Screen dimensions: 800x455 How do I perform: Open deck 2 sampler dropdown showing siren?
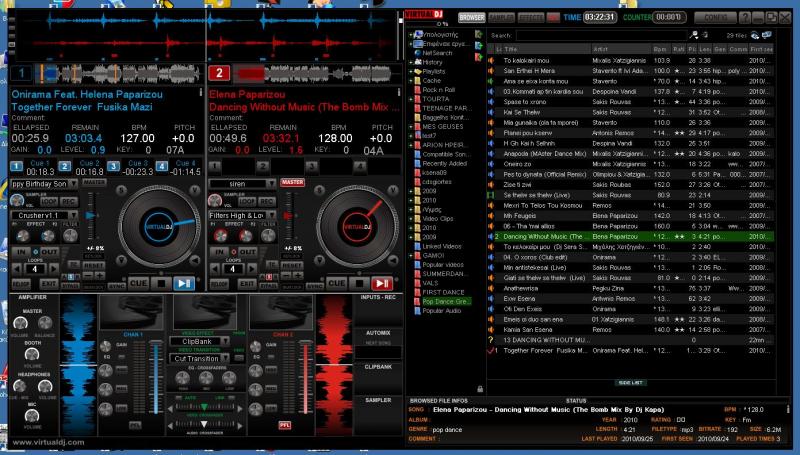242,184
